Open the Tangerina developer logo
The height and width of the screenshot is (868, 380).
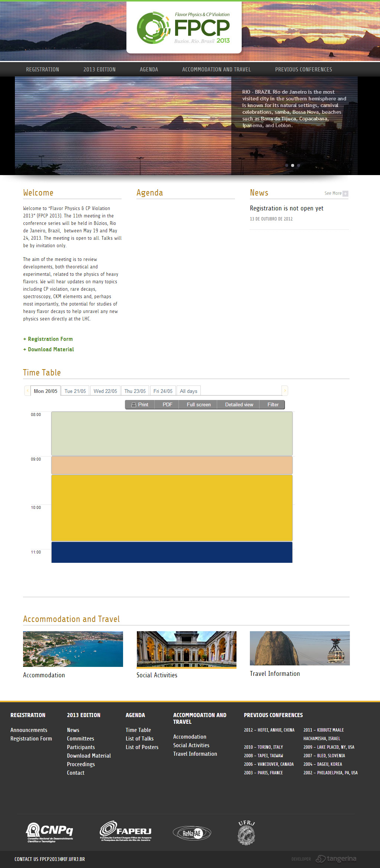(x=336, y=859)
